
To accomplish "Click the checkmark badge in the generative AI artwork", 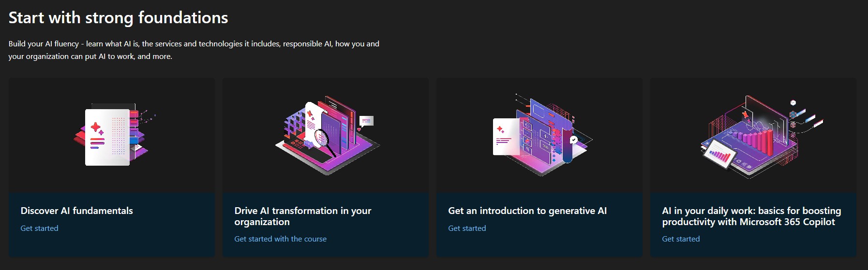I will 573,140.
